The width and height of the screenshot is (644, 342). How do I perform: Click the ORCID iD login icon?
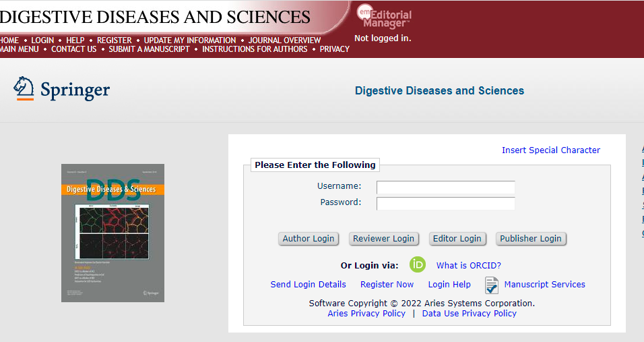pyautogui.click(x=418, y=265)
